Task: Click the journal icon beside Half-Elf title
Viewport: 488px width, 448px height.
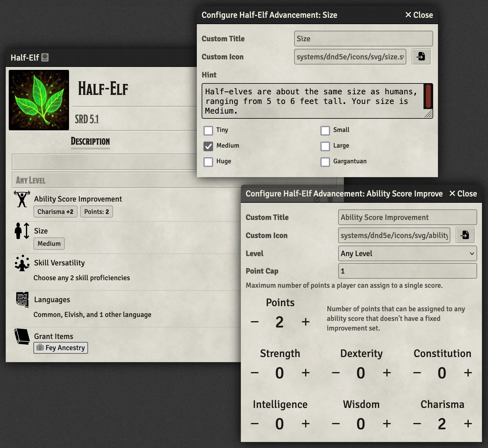Action: [45, 57]
